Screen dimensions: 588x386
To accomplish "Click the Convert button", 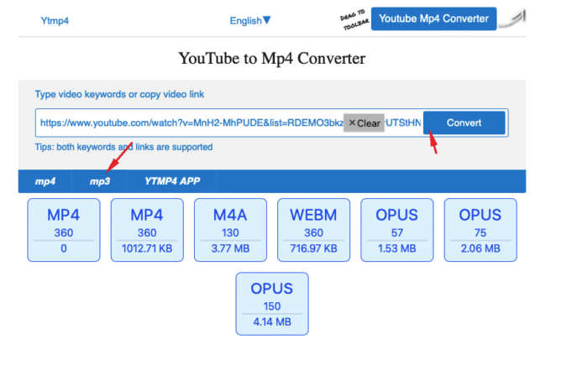I will (465, 123).
